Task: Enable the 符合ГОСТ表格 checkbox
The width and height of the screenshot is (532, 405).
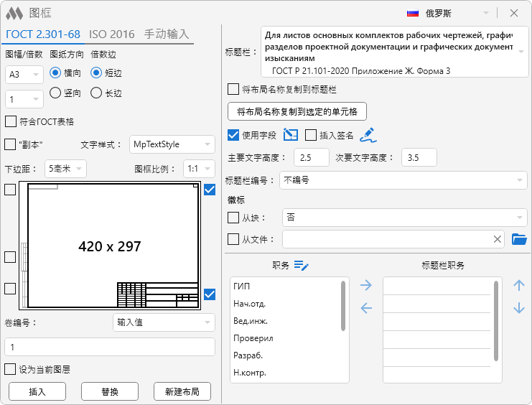Action: (x=11, y=121)
